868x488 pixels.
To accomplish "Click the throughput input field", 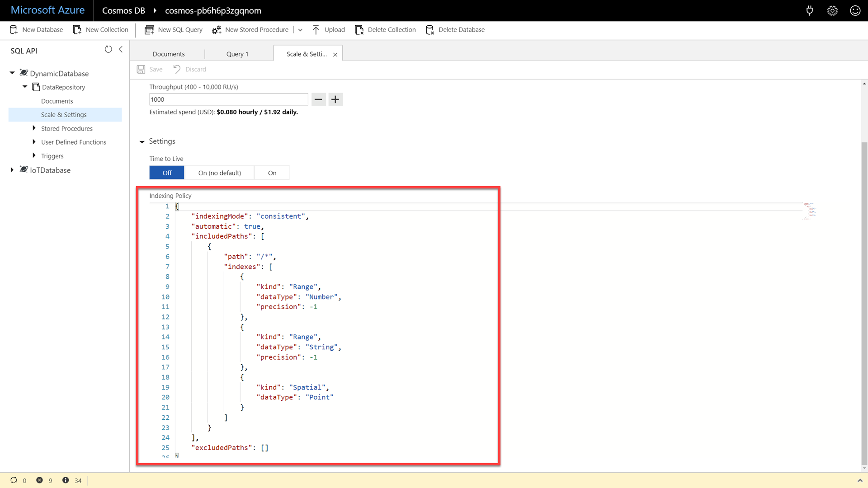I will click(x=228, y=99).
